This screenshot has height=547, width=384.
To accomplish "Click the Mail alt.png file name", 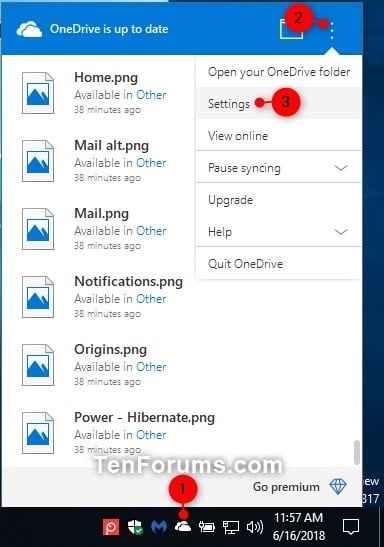I will tap(112, 145).
